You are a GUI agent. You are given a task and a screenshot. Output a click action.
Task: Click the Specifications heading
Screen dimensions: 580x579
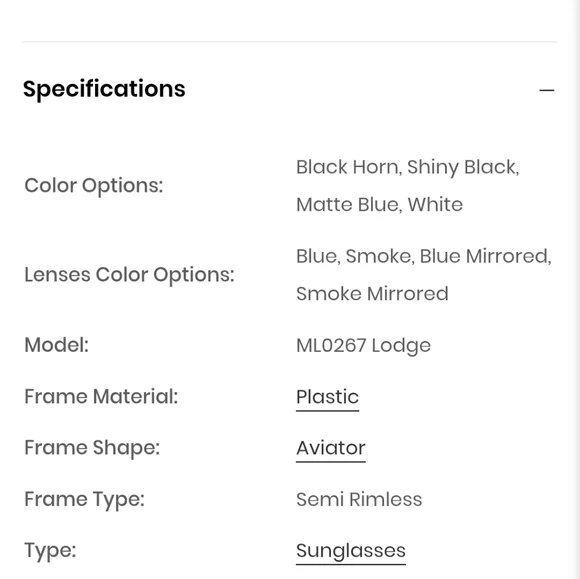coord(104,89)
